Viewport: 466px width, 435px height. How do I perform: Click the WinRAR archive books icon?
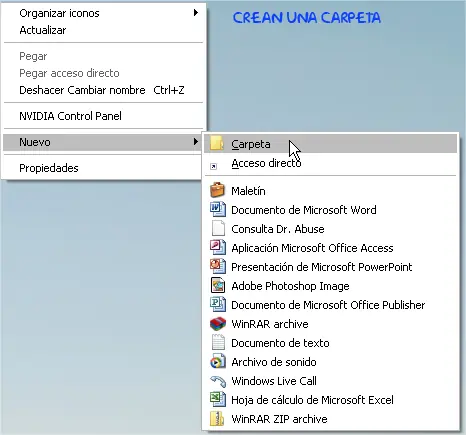[218, 324]
